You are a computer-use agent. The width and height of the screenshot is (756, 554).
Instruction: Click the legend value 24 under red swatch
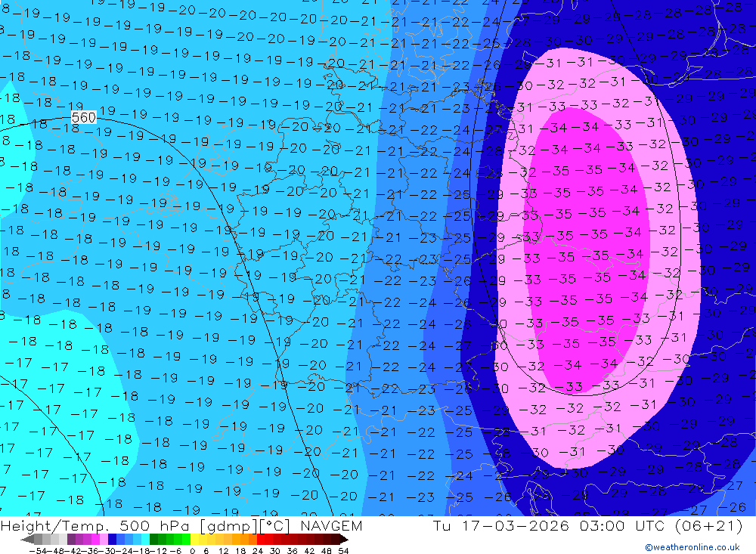click(x=258, y=551)
